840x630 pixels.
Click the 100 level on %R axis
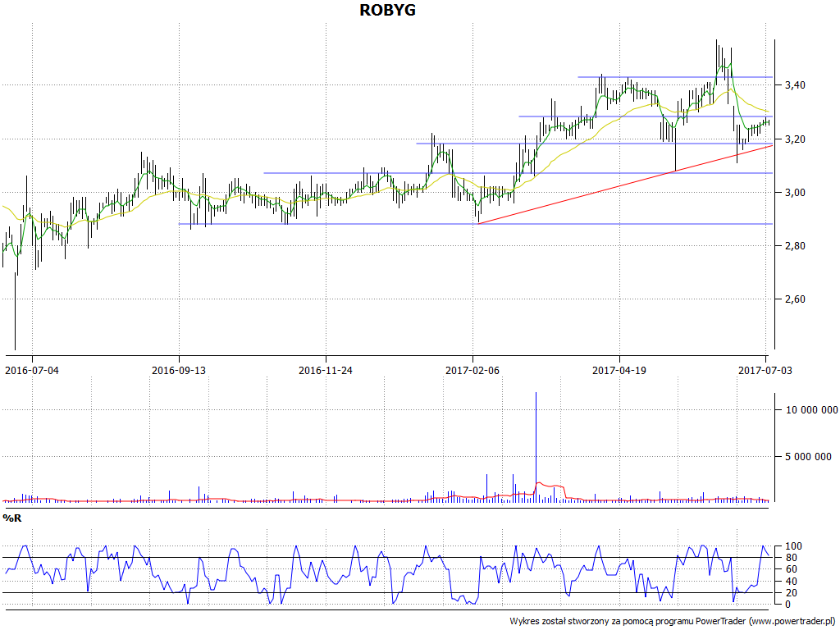pyautogui.click(x=793, y=546)
